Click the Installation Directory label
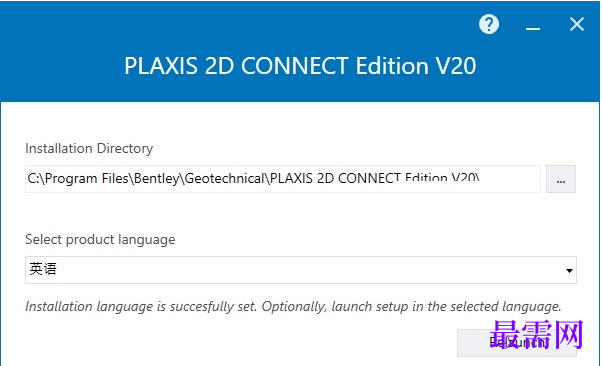This screenshot has width=602, height=366. [x=89, y=148]
